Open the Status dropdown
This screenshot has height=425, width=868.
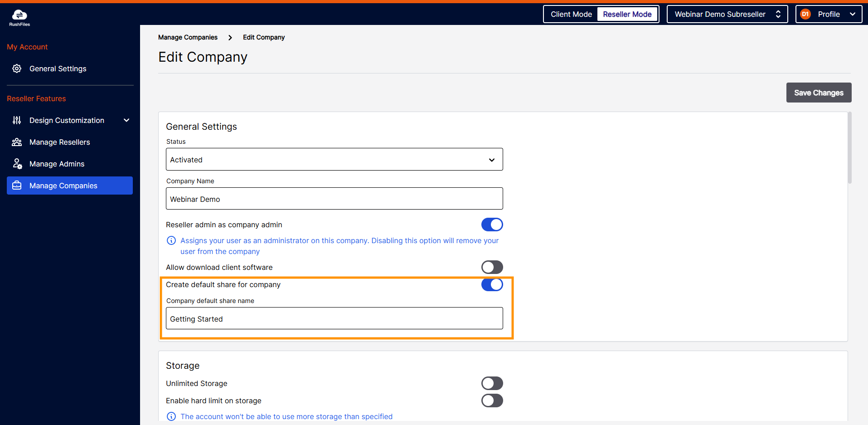[335, 159]
